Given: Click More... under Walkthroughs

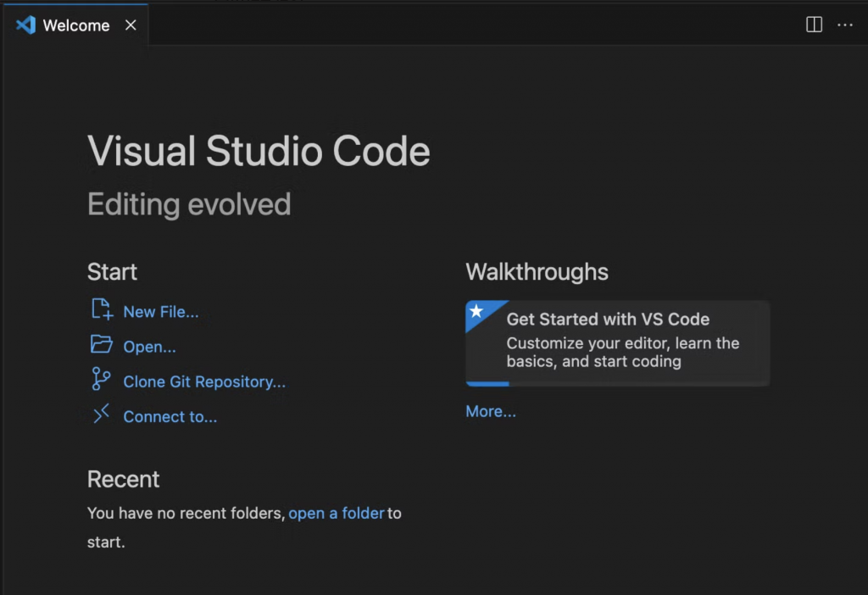Looking at the screenshot, I should coord(491,411).
